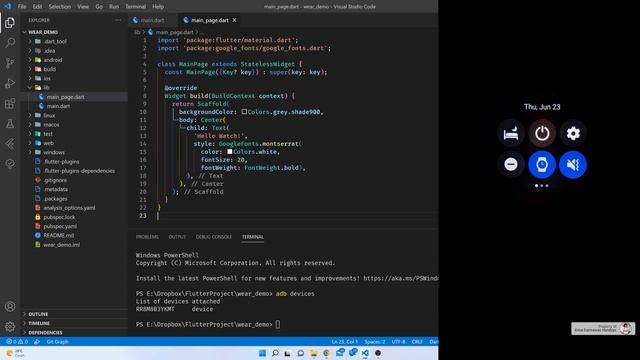640x360 pixels.
Task: Tap the watch power button
Action: 542,133
